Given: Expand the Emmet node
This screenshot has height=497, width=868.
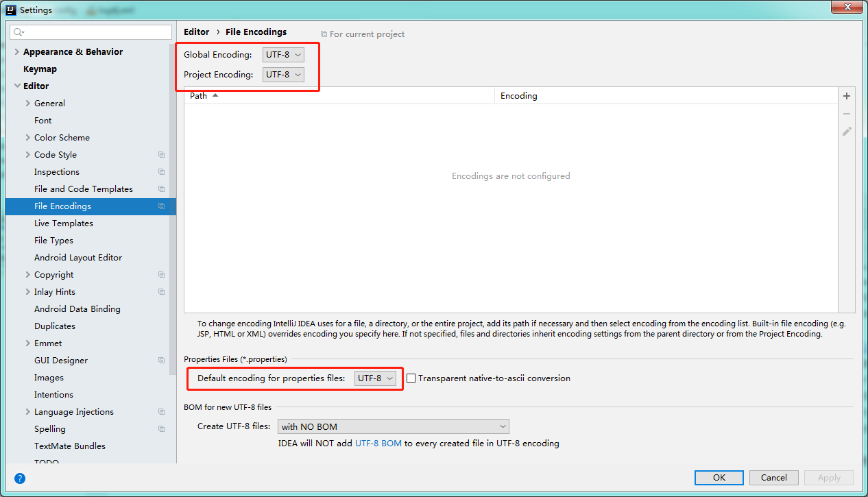Looking at the screenshot, I should tap(28, 343).
